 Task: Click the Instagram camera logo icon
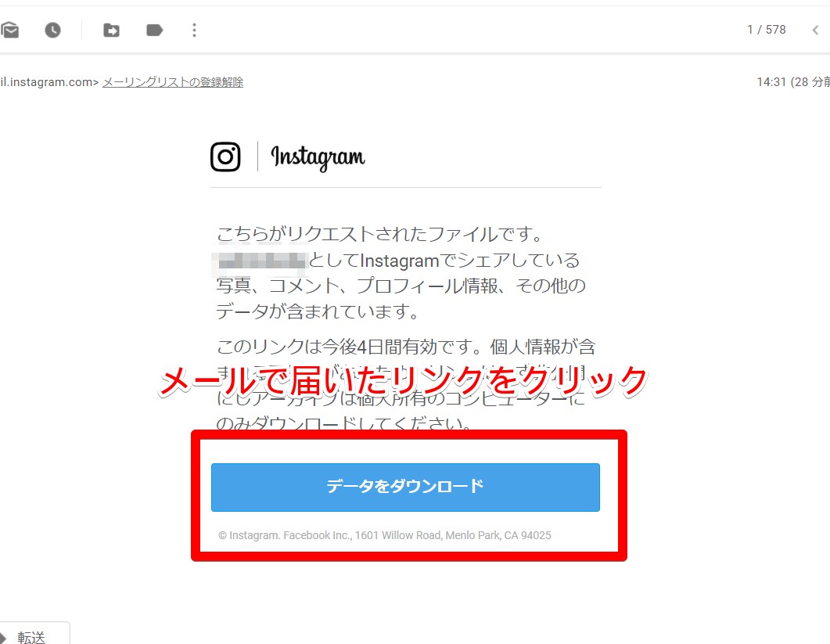225,157
